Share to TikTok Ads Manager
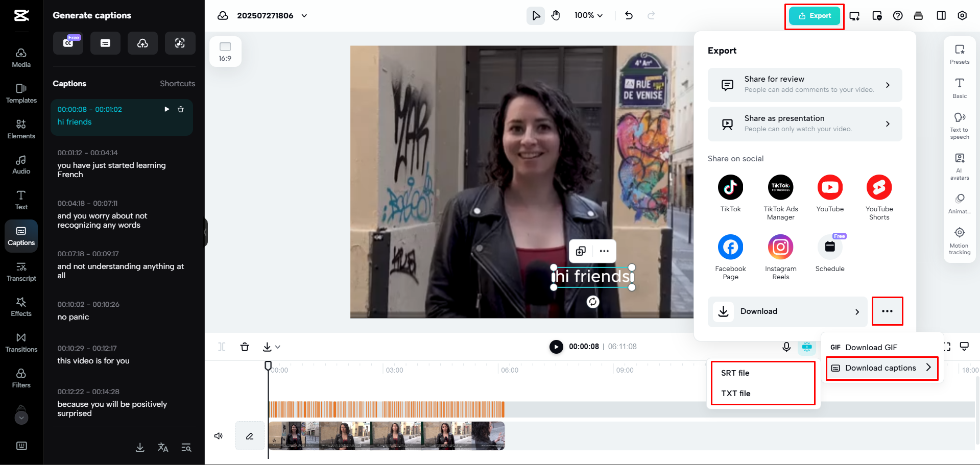 780,198
